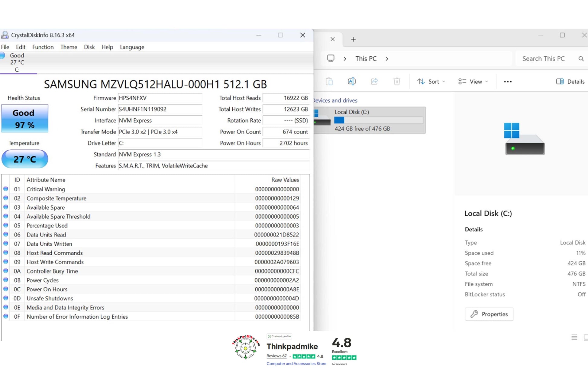Screen dimensions: 588x370
Task: Click the Delete trash icon
Action: 397,81
